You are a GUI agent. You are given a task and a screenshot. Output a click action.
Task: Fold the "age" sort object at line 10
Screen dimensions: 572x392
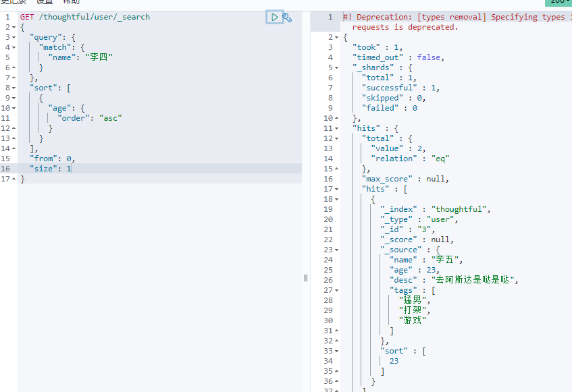click(x=14, y=108)
